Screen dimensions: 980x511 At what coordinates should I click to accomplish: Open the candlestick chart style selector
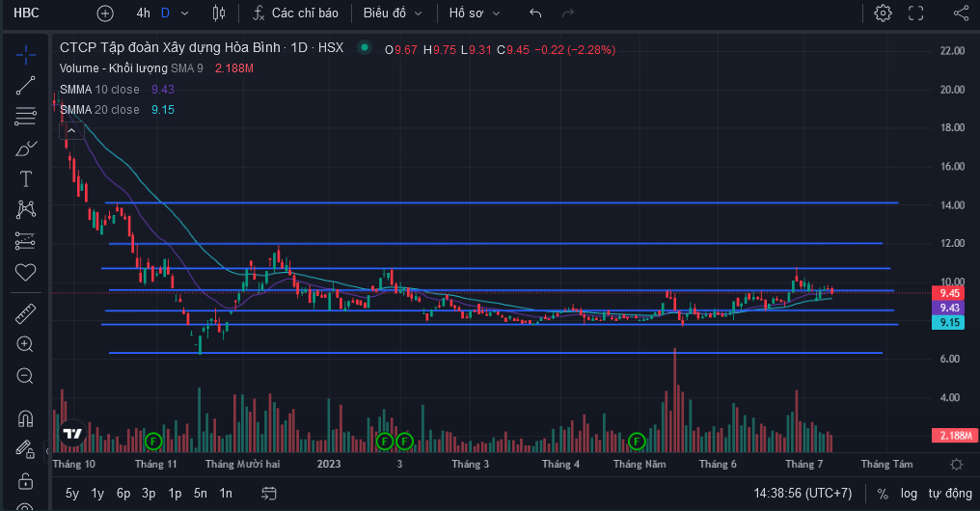(219, 13)
